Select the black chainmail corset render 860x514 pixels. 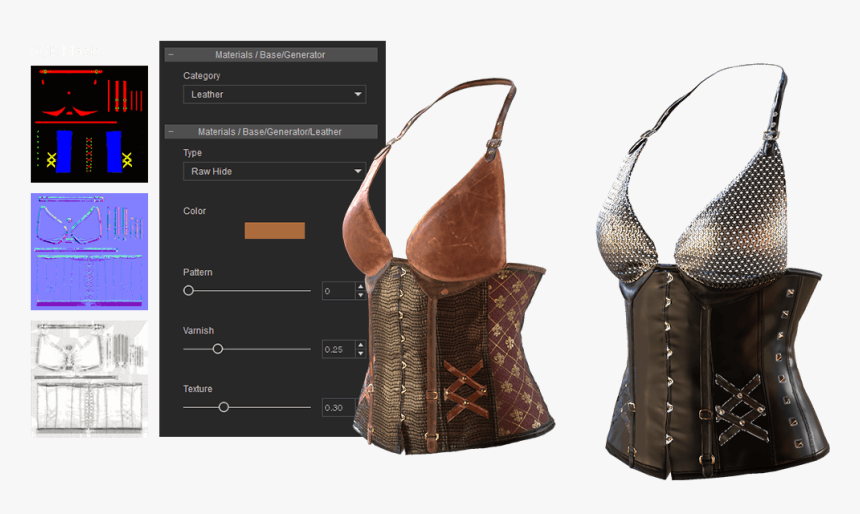713,272
